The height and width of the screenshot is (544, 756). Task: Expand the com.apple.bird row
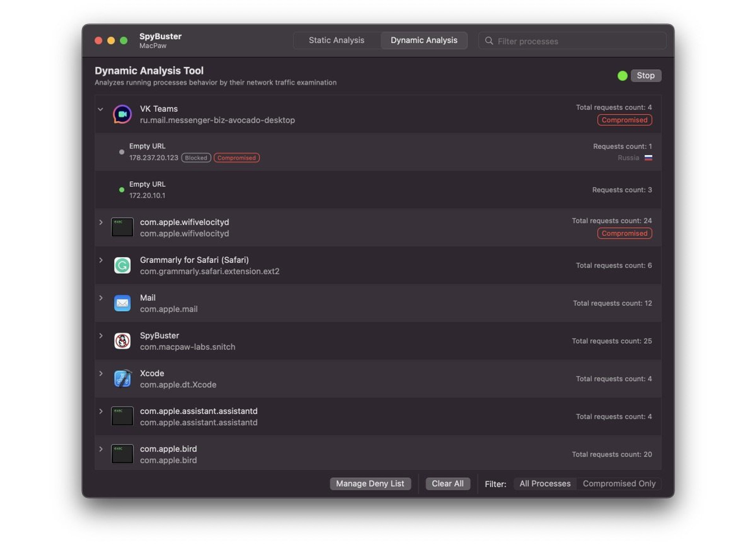[x=101, y=449]
